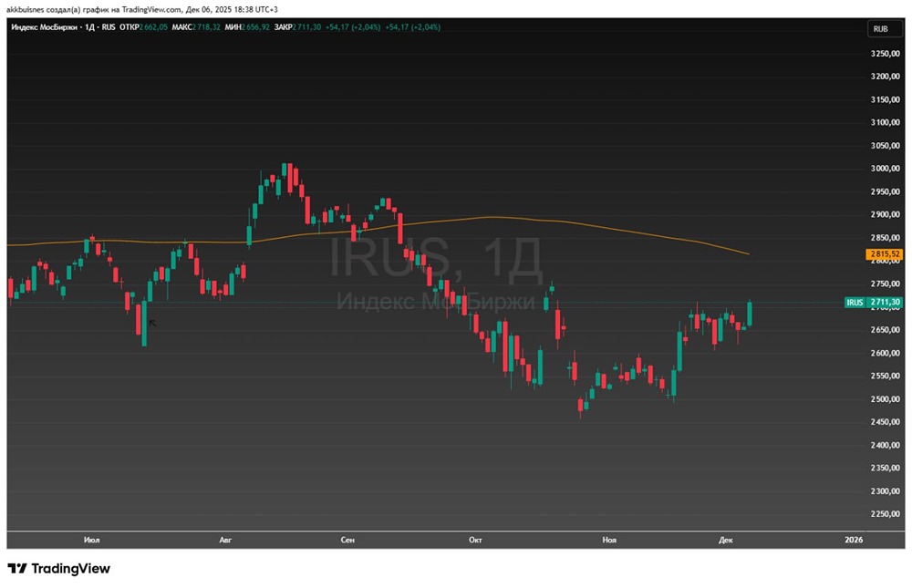Click the 2026 year label on time axis

854,540
